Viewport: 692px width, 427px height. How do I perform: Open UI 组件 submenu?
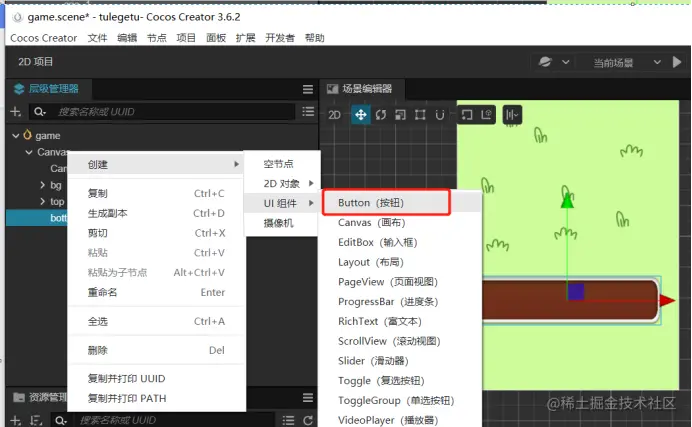click(x=282, y=203)
